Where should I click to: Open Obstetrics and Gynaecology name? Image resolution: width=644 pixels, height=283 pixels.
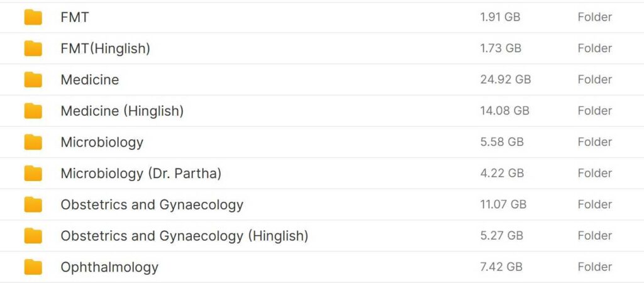(152, 204)
